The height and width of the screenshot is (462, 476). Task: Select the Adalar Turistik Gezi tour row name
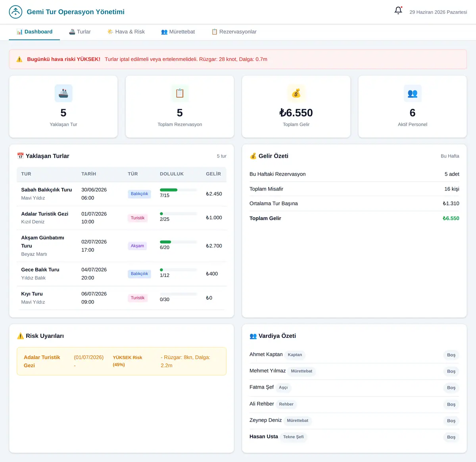coord(45,214)
